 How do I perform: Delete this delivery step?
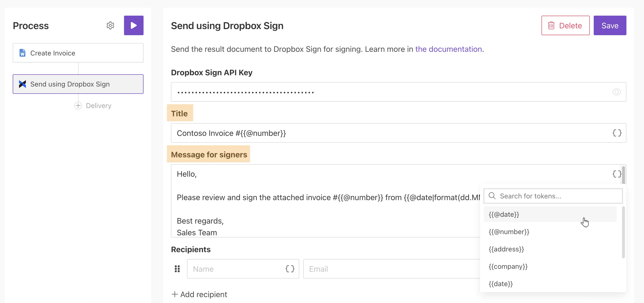565,25
